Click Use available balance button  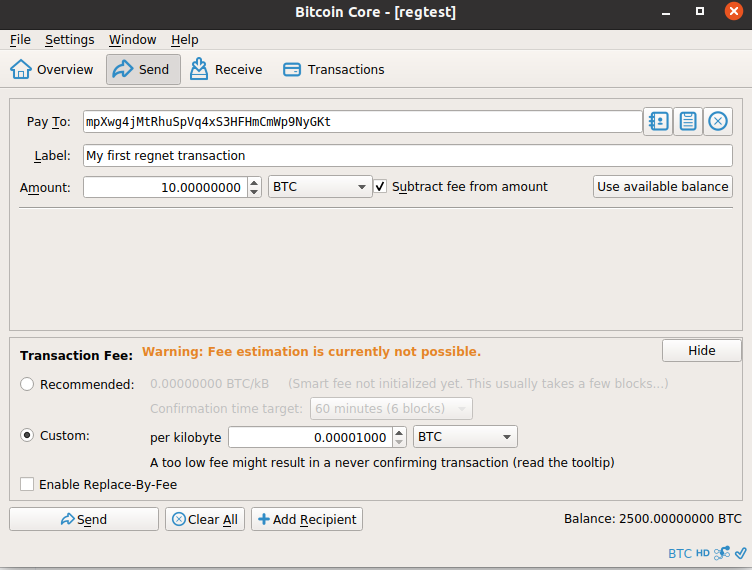(x=663, y=186)
